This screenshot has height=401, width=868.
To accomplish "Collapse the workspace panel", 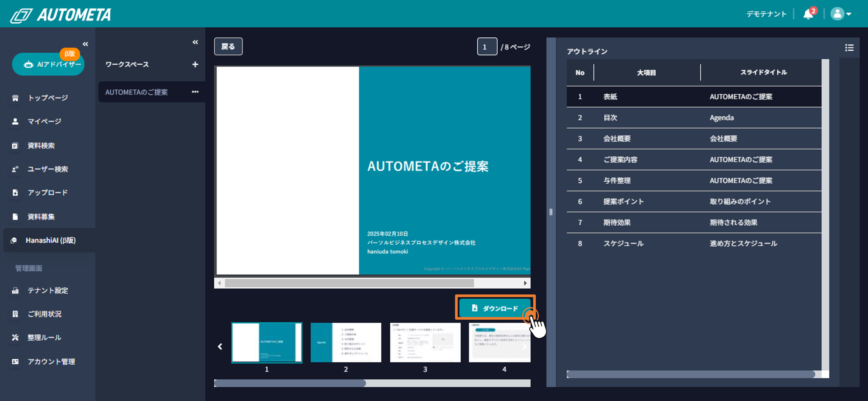I will tap(195, 42).
